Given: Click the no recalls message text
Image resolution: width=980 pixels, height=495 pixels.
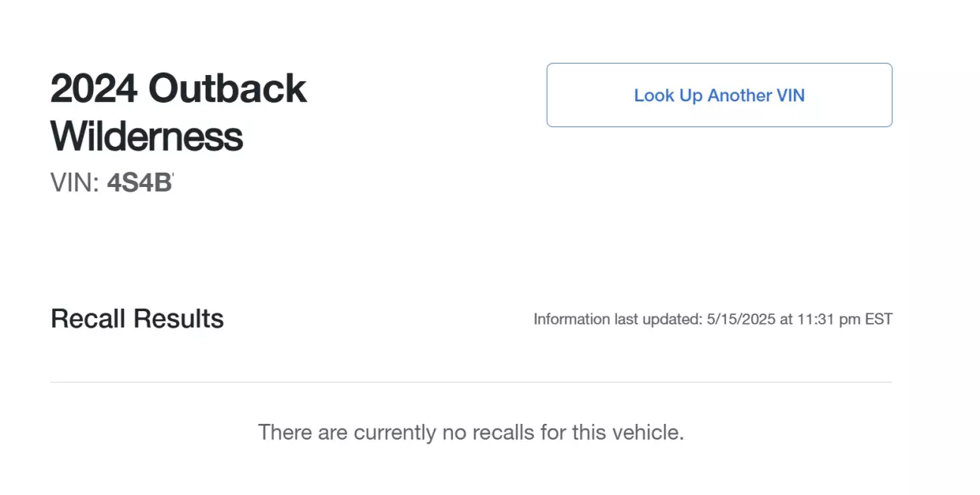Looking at the screenshot, I should tap(471, 433).
